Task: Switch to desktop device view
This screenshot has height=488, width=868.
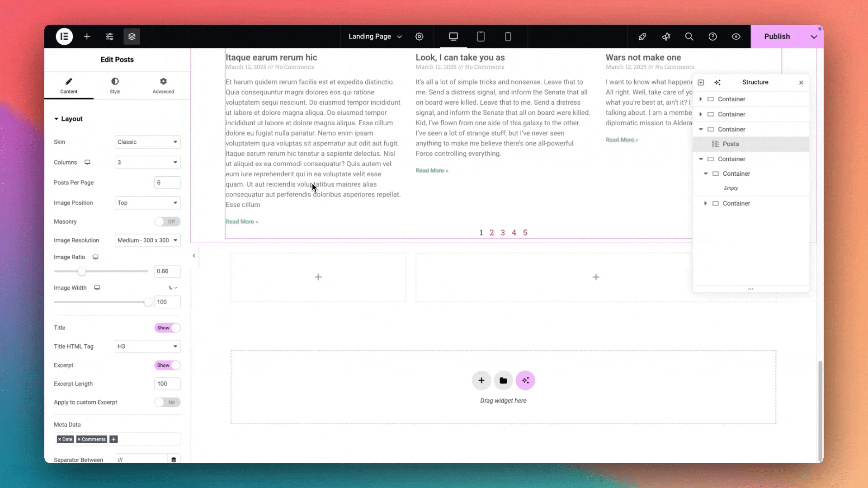Action: coord(453,37)
